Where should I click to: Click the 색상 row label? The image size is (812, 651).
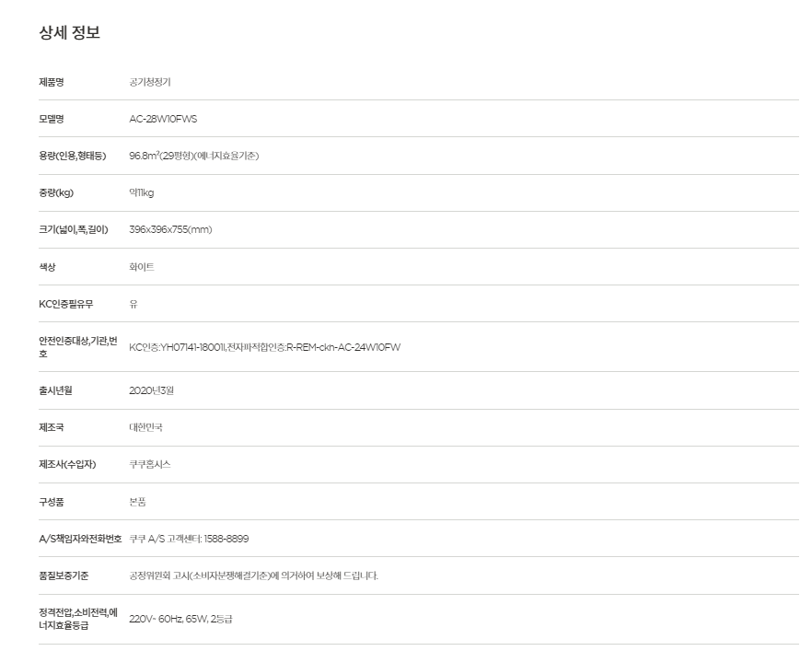coord(47,267)
